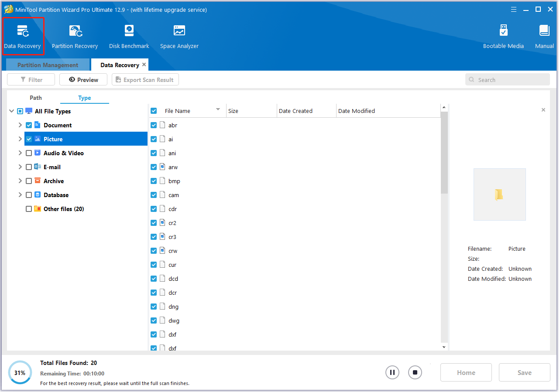Click the Filter button

tap(31, 80)
